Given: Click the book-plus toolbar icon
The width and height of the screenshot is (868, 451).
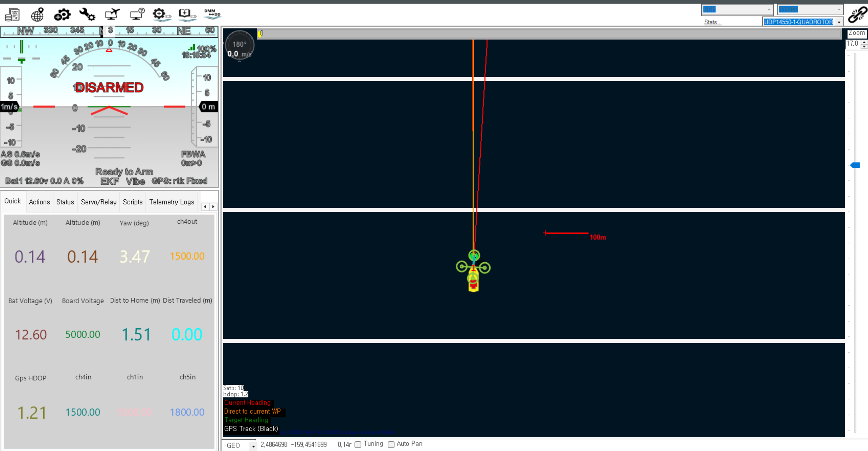Looking at the screenshot, I should click(x=187, y=15).
